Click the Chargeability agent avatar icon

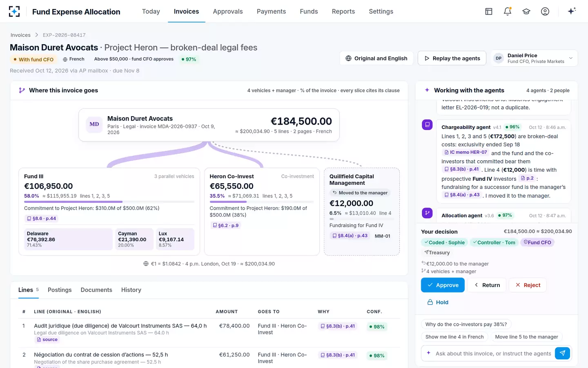point(427,125)
